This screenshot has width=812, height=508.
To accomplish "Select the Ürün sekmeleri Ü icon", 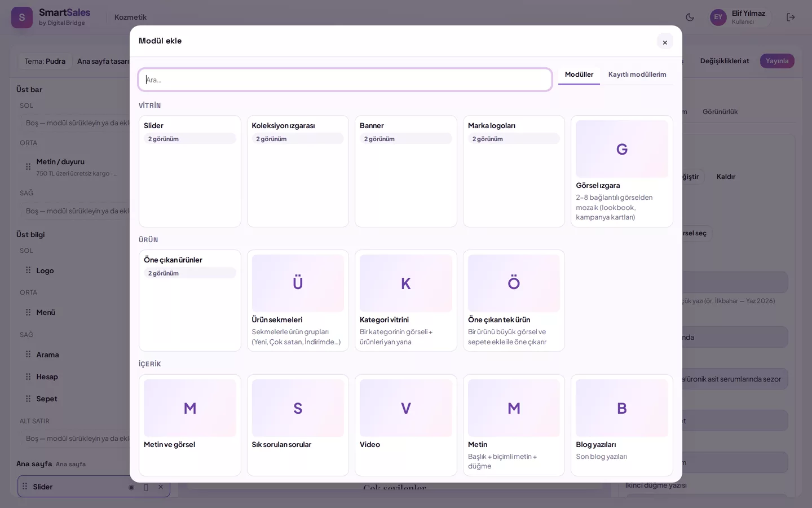I will coord(298,283).
